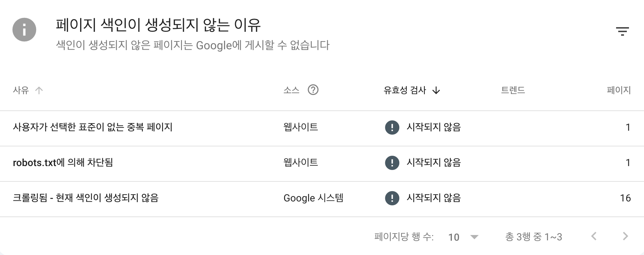The height and width of the screenshot is (255, 644).
Task: Open the filter icon at top right
Action: (623, 31)
